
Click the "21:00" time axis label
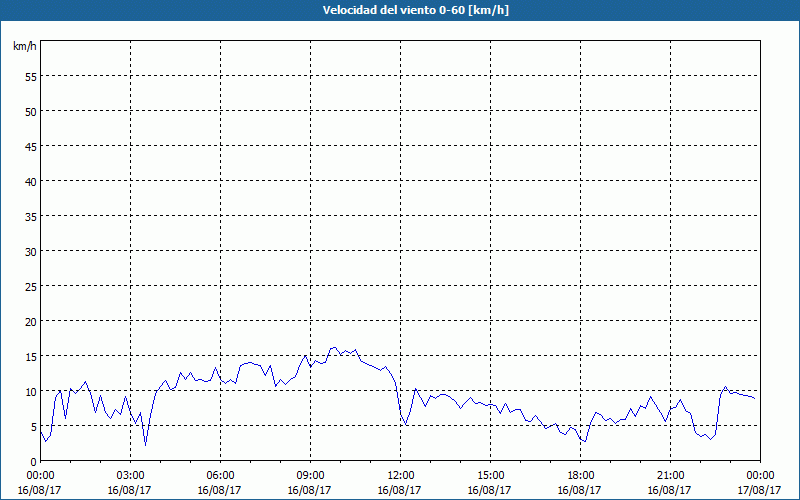pyautogui.click(x=670, y=476)
